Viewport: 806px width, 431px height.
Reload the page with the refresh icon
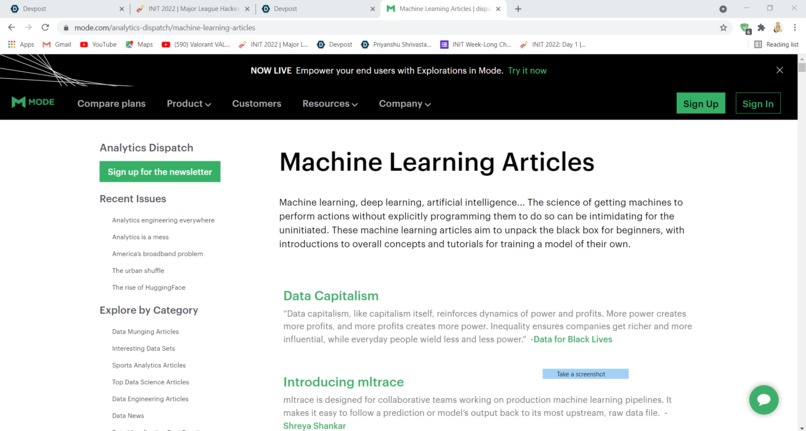pos(45,27)
